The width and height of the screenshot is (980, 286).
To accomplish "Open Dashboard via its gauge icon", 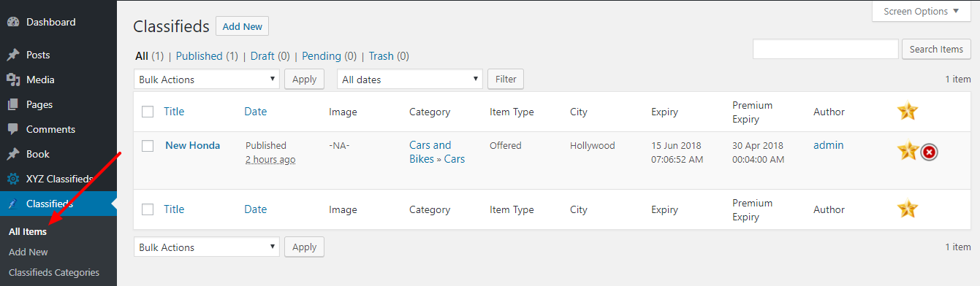I will [13, 22].
